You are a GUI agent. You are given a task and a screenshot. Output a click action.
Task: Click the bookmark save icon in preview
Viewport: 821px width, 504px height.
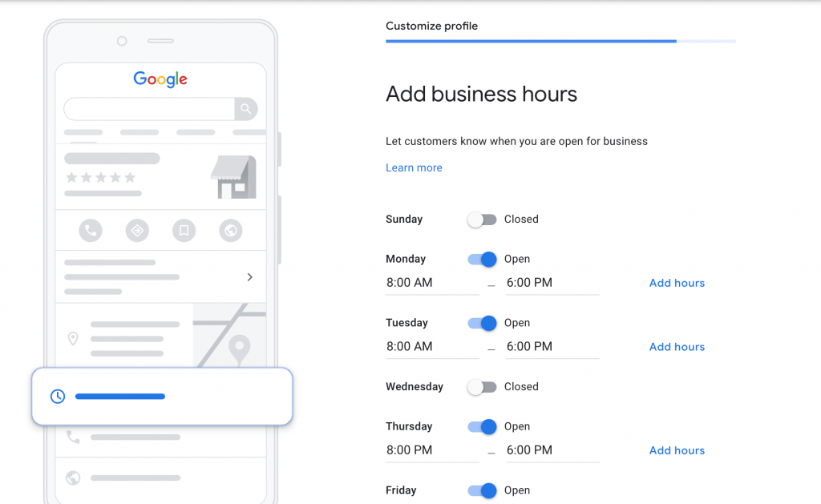click(184, 230)
